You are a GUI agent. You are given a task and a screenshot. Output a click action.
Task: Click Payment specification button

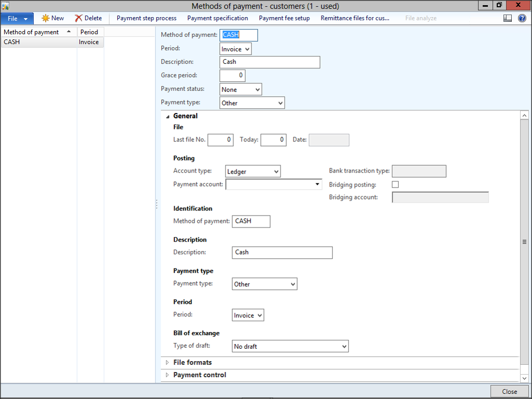(217, 18)
